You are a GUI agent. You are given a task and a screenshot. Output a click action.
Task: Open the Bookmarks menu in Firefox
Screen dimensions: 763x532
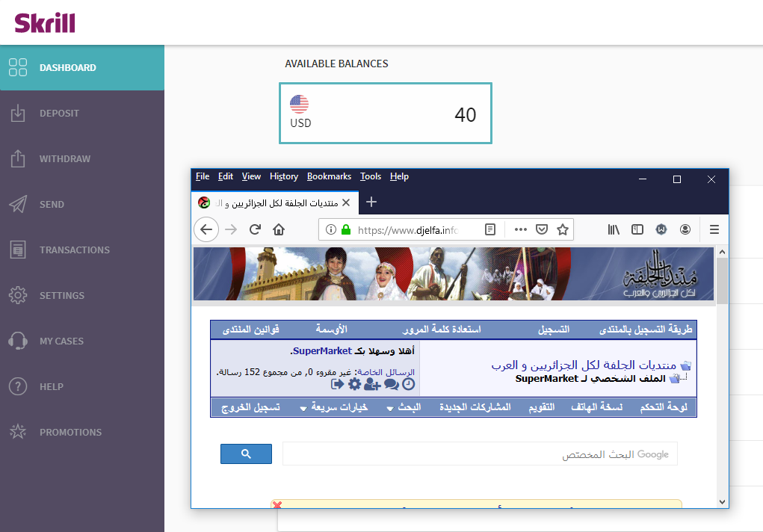(x=329, y=176)
